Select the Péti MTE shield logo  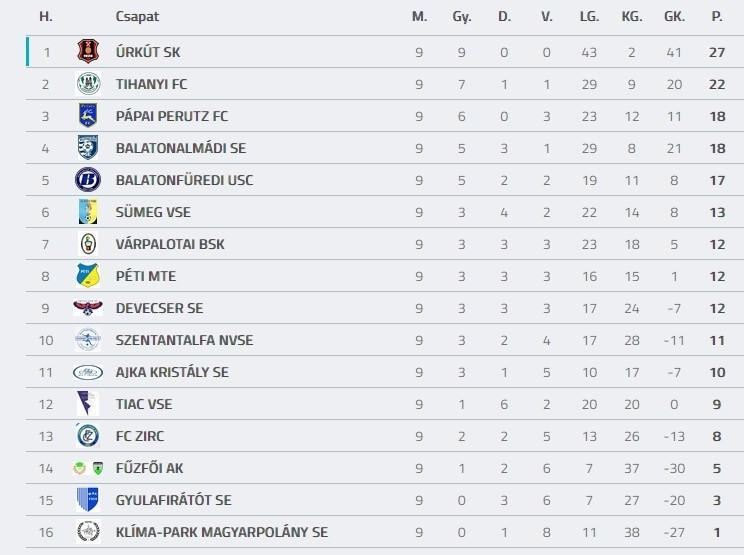click(x=88, y=276)
